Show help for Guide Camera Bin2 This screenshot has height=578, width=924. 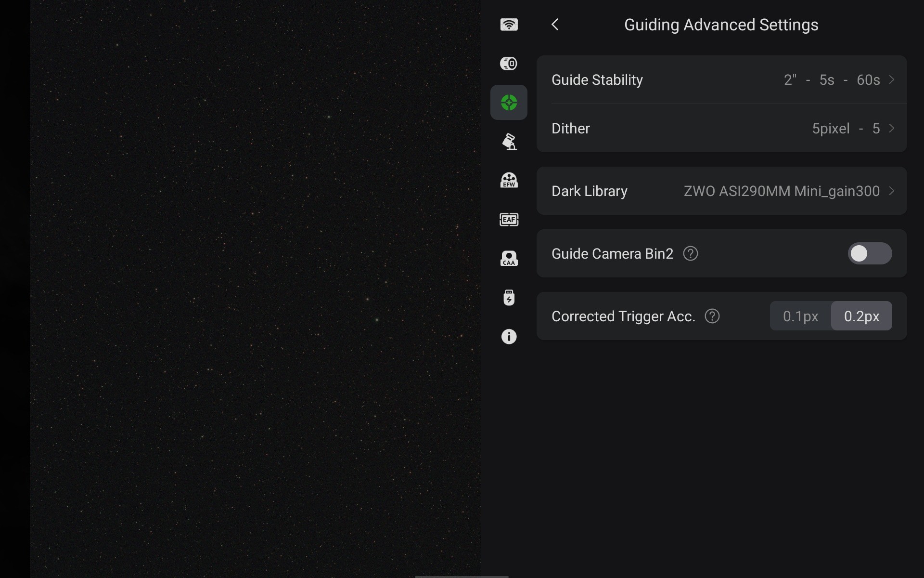click(691, 253)
